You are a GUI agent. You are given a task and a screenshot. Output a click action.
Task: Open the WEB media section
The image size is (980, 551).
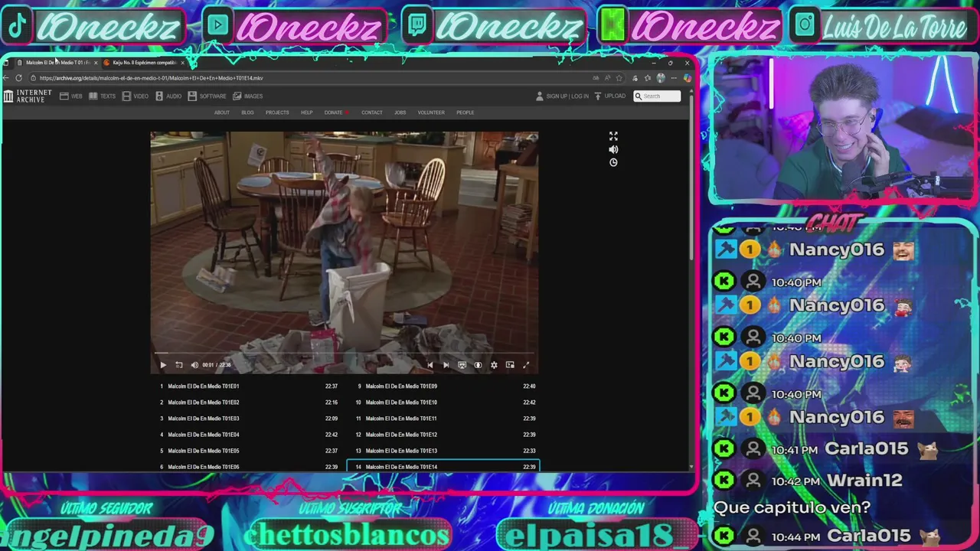(71, 96)
